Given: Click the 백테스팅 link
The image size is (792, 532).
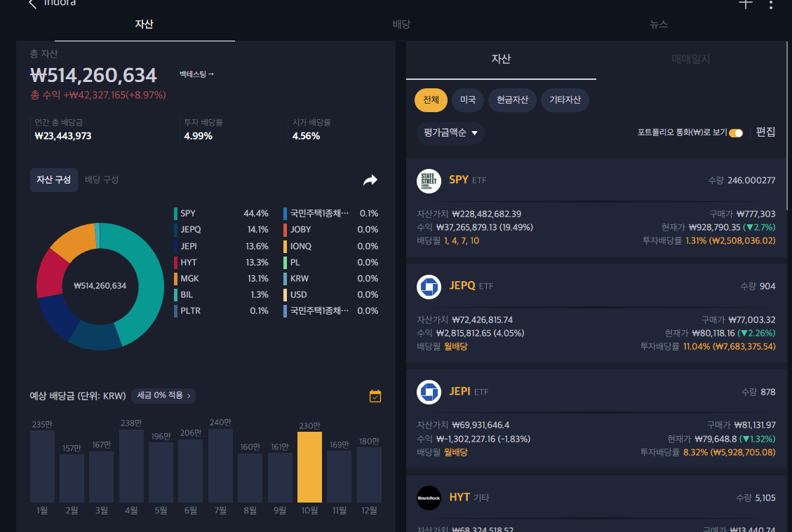Looking at the screenshot, I should 196,74.
